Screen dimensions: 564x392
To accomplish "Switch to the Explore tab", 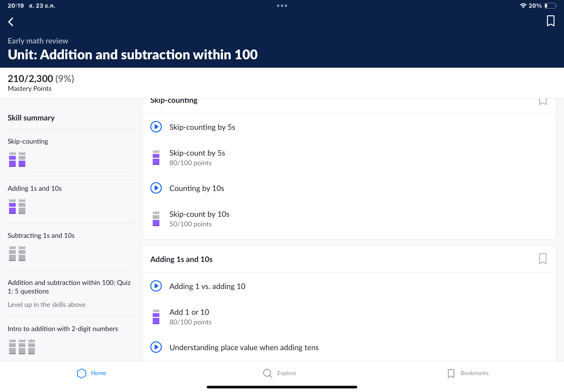I will [279, 373].
